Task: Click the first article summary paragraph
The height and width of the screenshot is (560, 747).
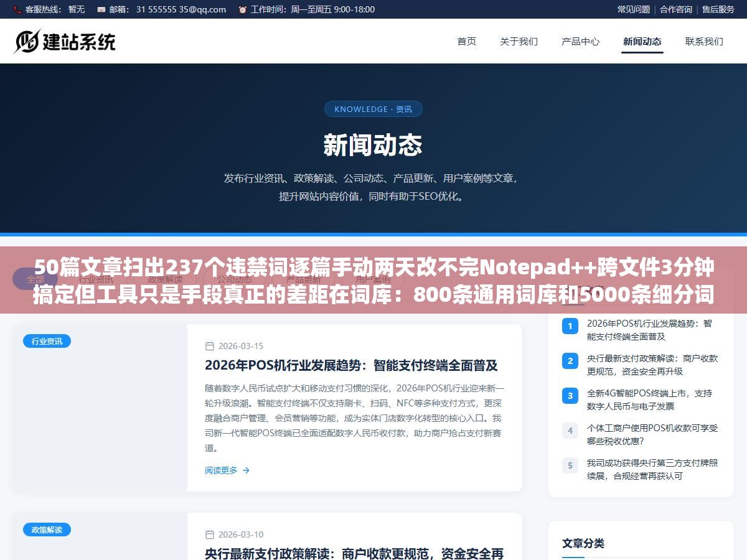Action: [x=354, y=418]
